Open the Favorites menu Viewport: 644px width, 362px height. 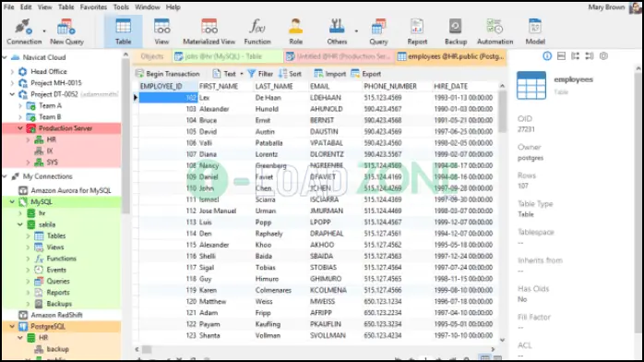[93, 7]
